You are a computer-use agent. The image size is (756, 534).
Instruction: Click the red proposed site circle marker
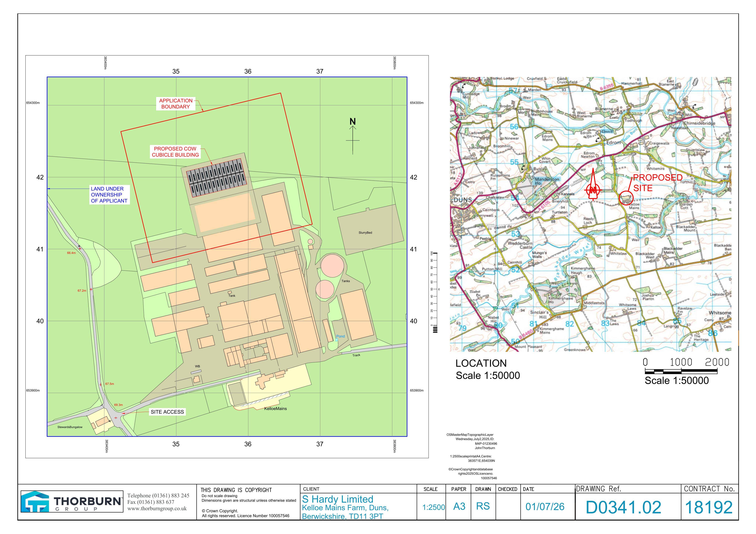[x=626, y=198]
